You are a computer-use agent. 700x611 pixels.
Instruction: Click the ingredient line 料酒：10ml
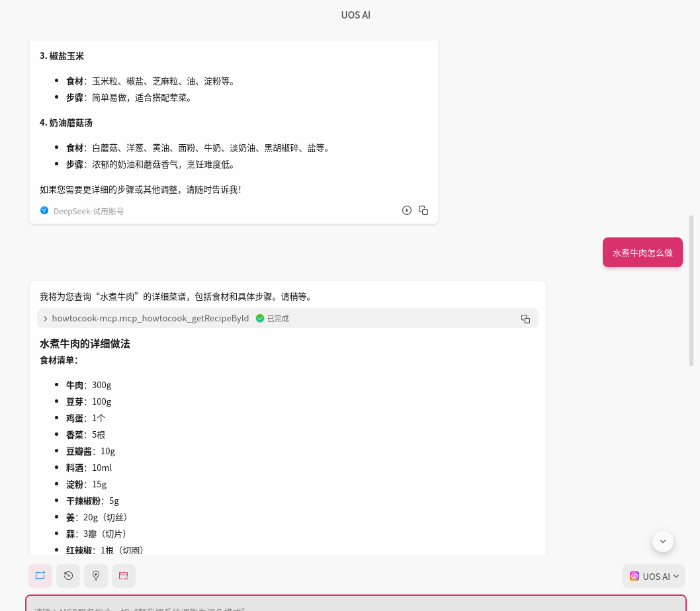click(89, 468)
